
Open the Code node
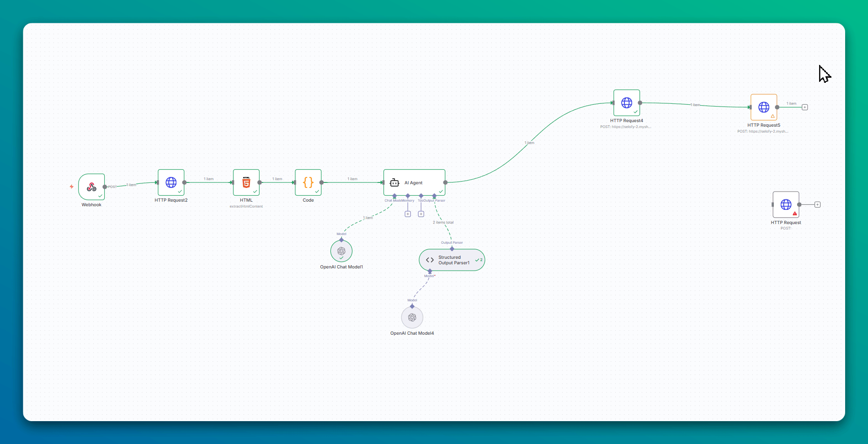coord(308,182)
